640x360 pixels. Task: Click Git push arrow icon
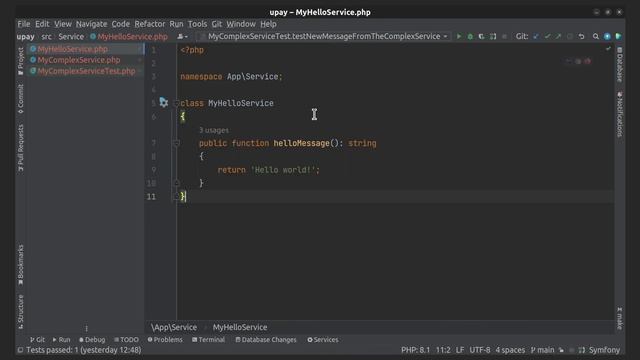click(558, 36)
